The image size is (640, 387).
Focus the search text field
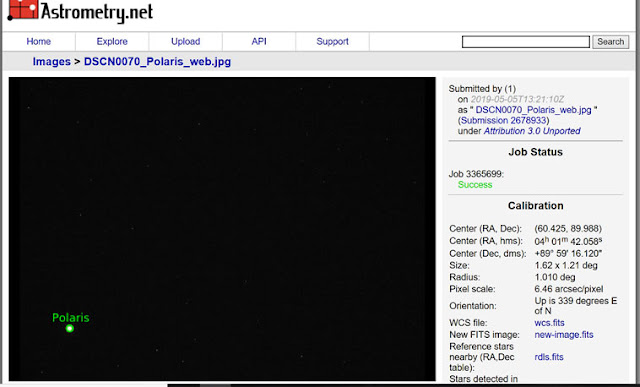[526, 42]
